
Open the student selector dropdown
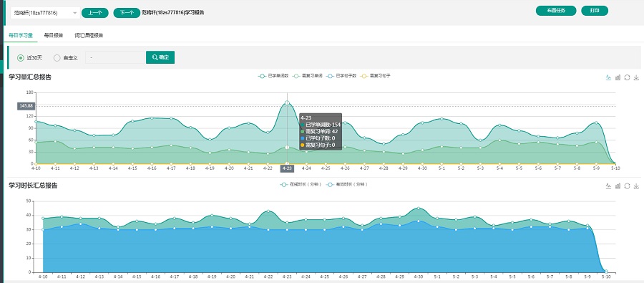[x=45, y=13]
